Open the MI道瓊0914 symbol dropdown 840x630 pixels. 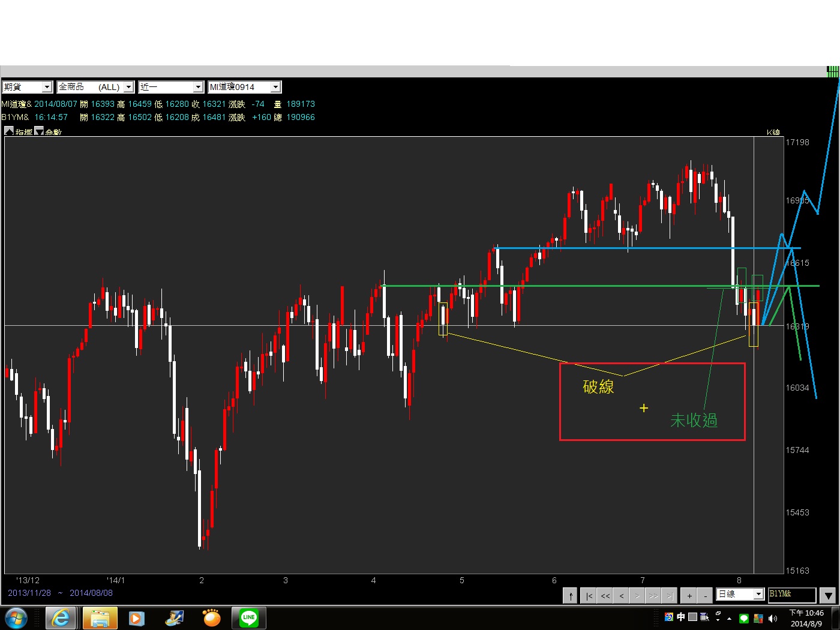[244, 87]
